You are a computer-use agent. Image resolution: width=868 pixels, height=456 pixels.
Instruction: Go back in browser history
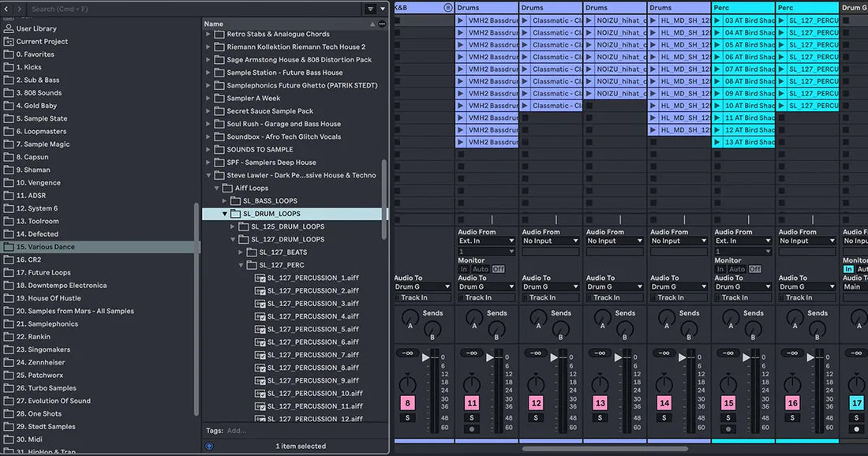pyautogui.click(x=6, y=9)
